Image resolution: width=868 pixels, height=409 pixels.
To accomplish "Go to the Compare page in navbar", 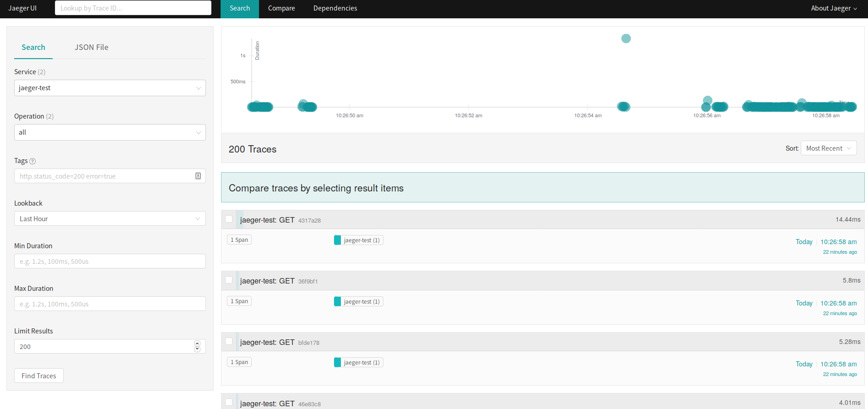I will 281,8.
